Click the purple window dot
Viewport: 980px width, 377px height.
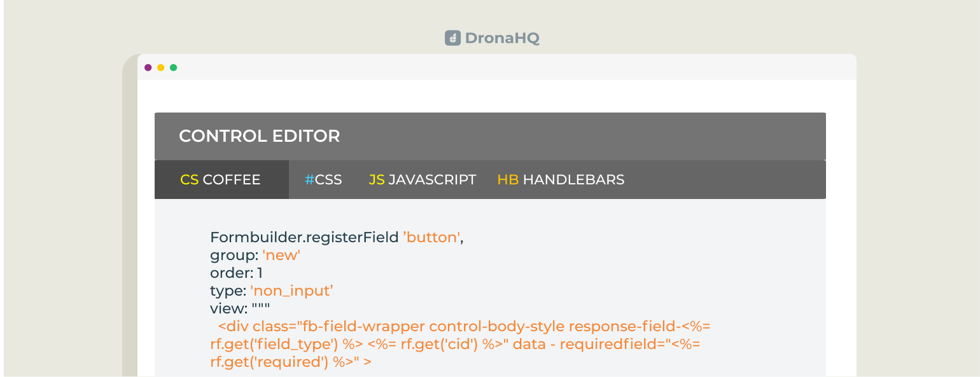pyautogui.click(x=148, y=67)
